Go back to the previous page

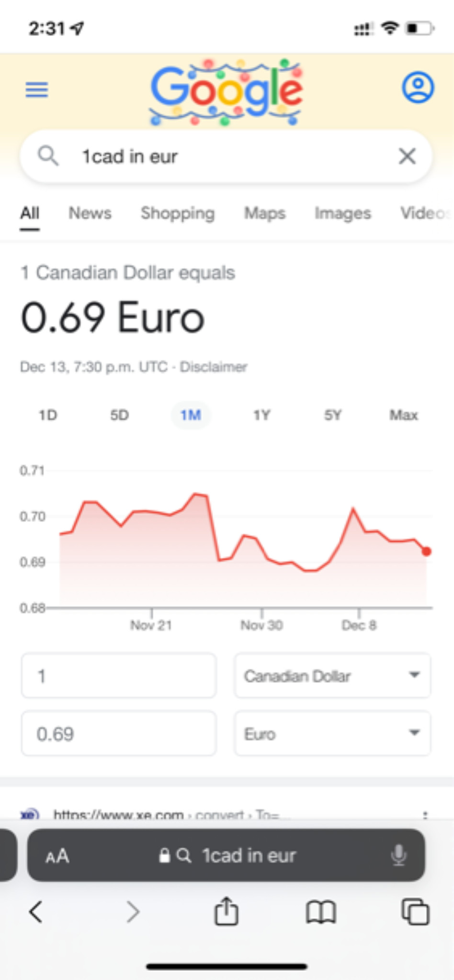click(36, 912)
